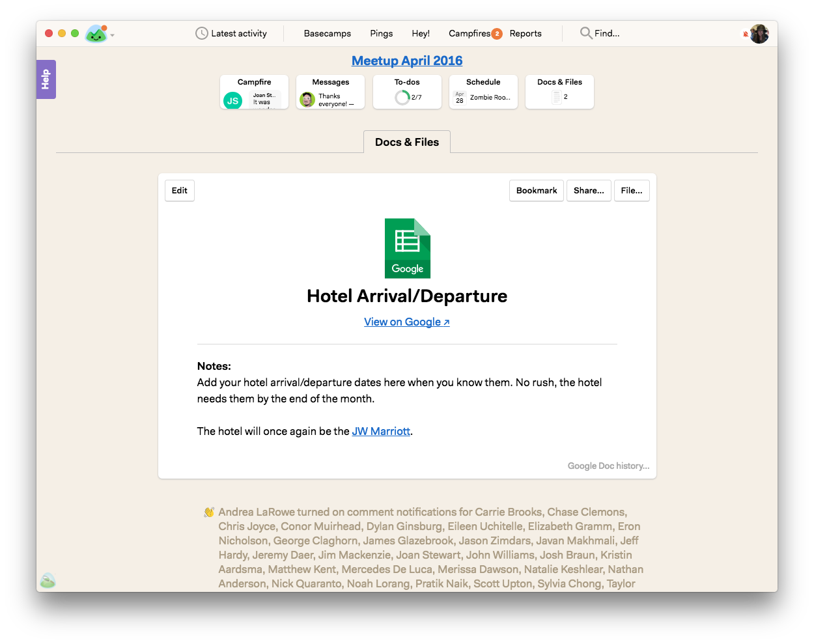Click the JS avatar in the Campfire card
The height and width of the screenshot is (644, 814).
232,100
